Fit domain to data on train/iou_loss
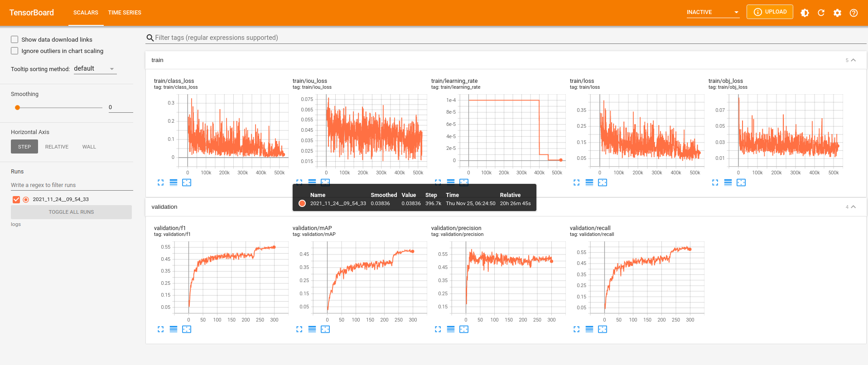Screen dimensions: 868x365 tap(325, 182)
